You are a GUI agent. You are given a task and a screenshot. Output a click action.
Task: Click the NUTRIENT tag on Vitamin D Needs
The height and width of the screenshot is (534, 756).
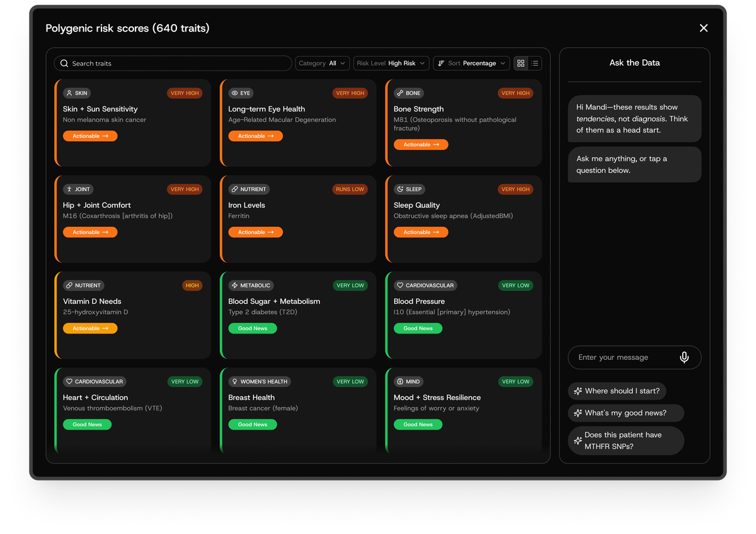click(84, 286)
